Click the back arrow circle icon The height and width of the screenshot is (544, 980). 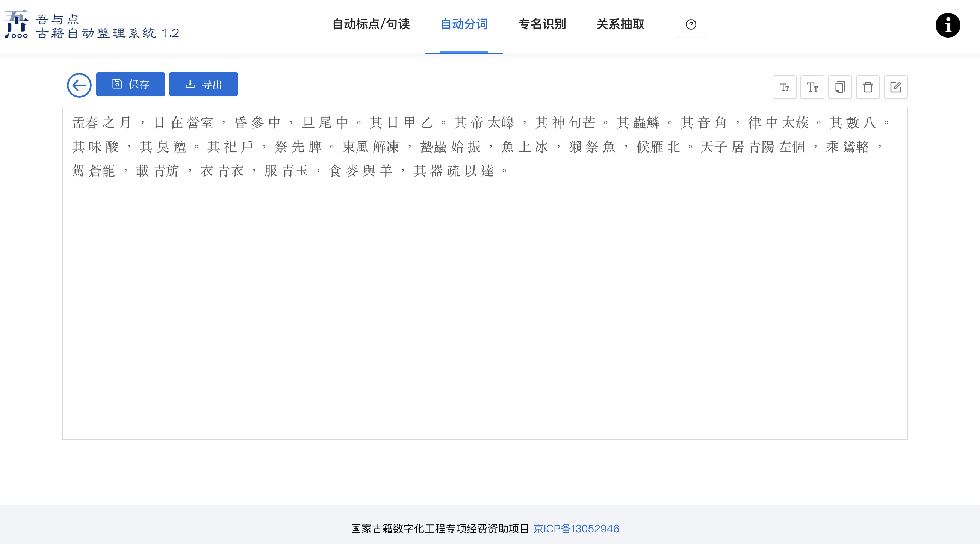79,85
